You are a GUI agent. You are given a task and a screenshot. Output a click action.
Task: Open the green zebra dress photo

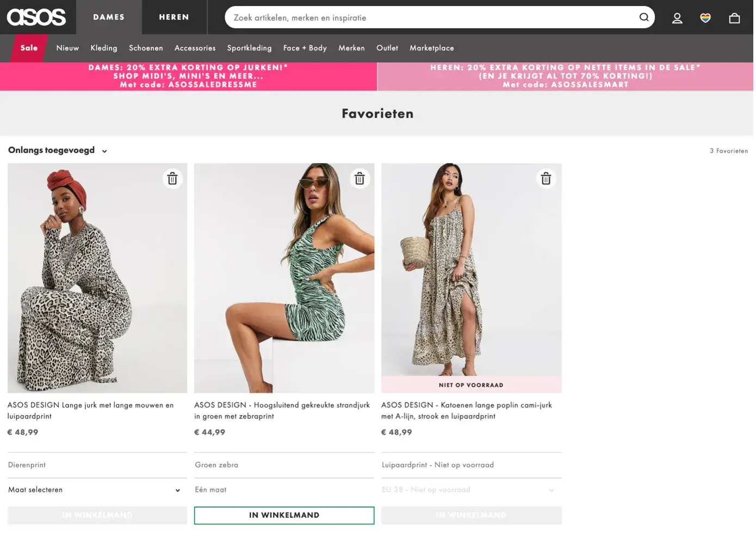[284, 277]
